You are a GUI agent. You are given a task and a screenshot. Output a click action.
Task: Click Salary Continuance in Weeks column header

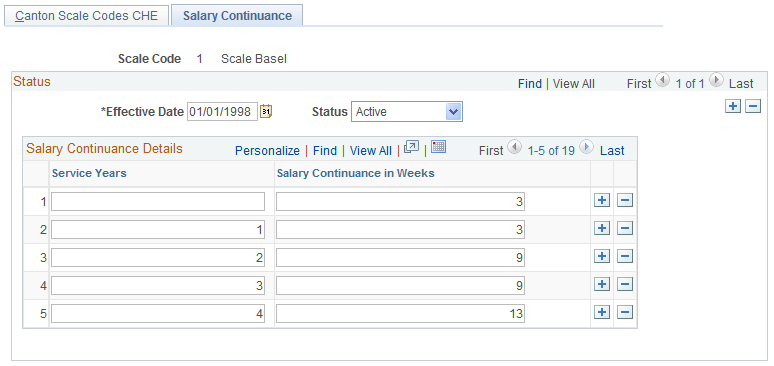click(x=356, y=173)
